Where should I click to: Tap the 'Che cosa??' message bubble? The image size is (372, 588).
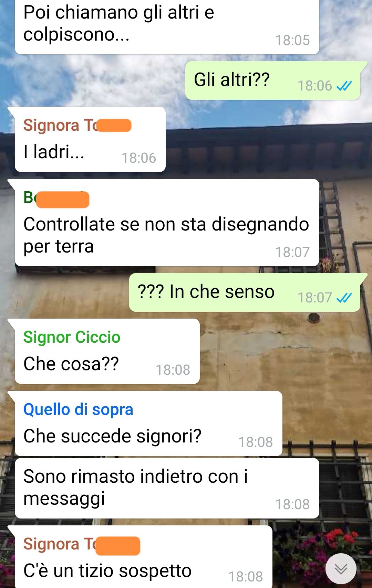pyautogui.click(x=107, y=351)
